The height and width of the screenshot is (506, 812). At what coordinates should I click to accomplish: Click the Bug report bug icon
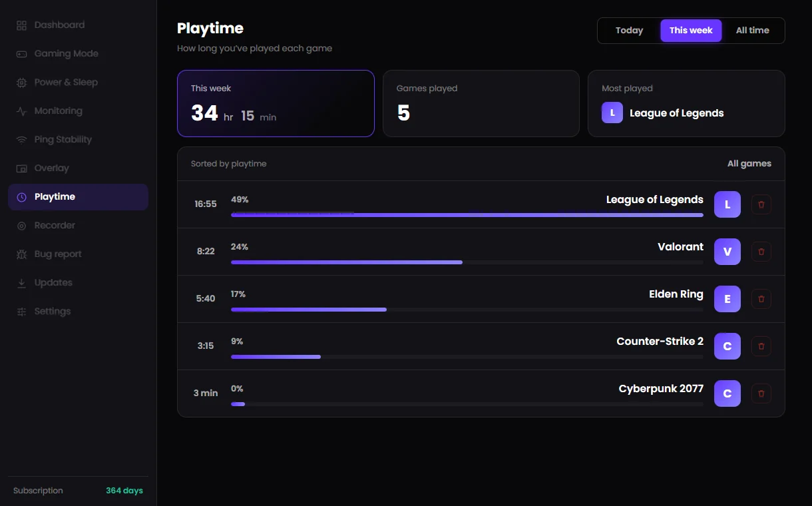click(x=21, y=254)
